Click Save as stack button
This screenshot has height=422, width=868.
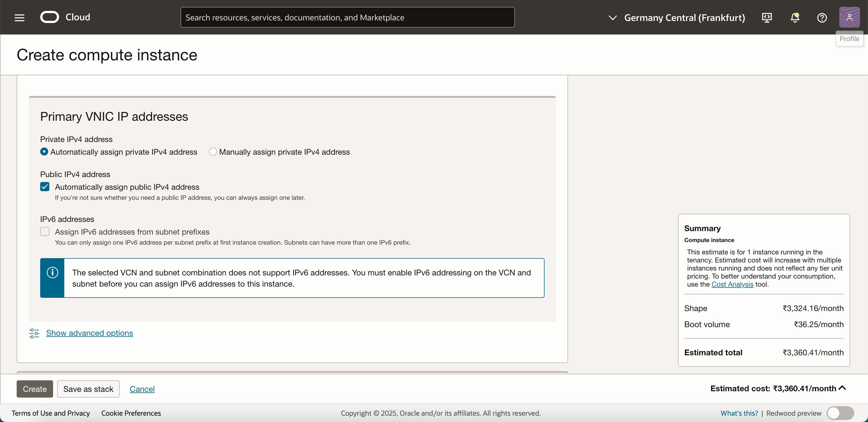point(88,389)
